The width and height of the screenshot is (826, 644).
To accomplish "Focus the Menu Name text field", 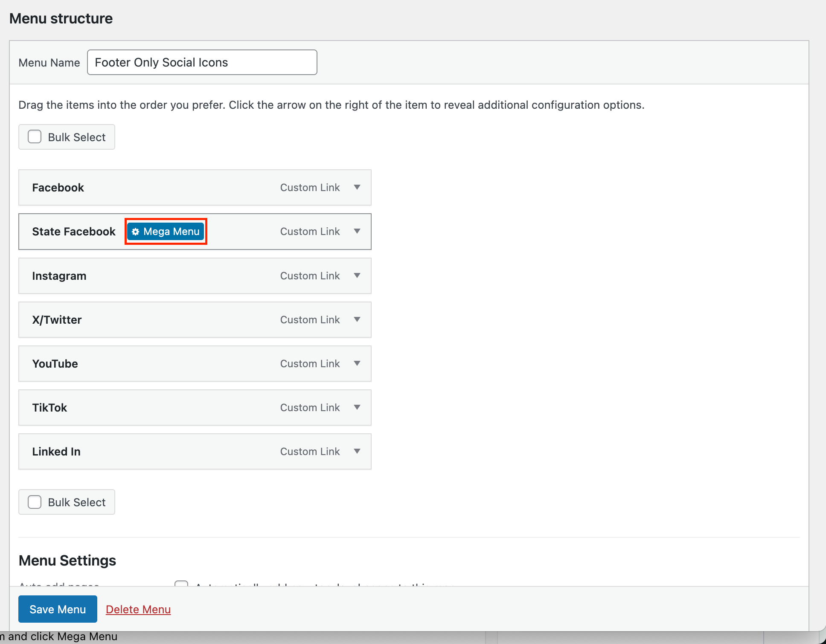I will [x=202, y=62].
